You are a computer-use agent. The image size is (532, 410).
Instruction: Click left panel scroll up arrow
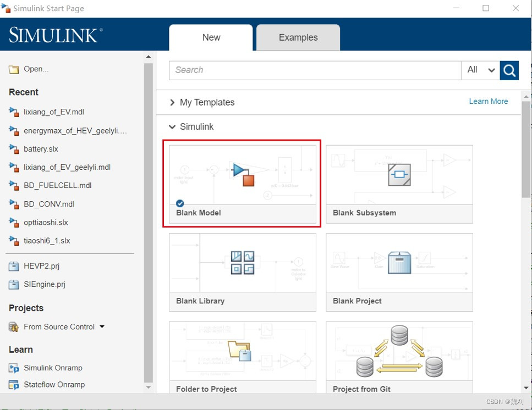(x=149, y=57)
